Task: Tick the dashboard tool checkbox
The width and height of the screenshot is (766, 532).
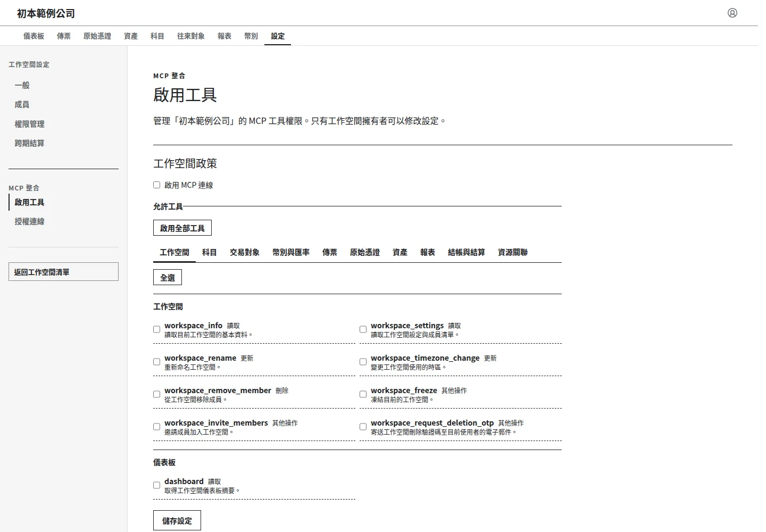Action: (156, 485)
